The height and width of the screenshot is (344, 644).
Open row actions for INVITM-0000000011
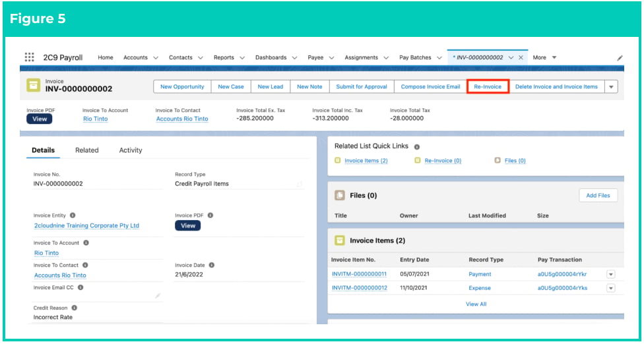[x=611, y=274]
